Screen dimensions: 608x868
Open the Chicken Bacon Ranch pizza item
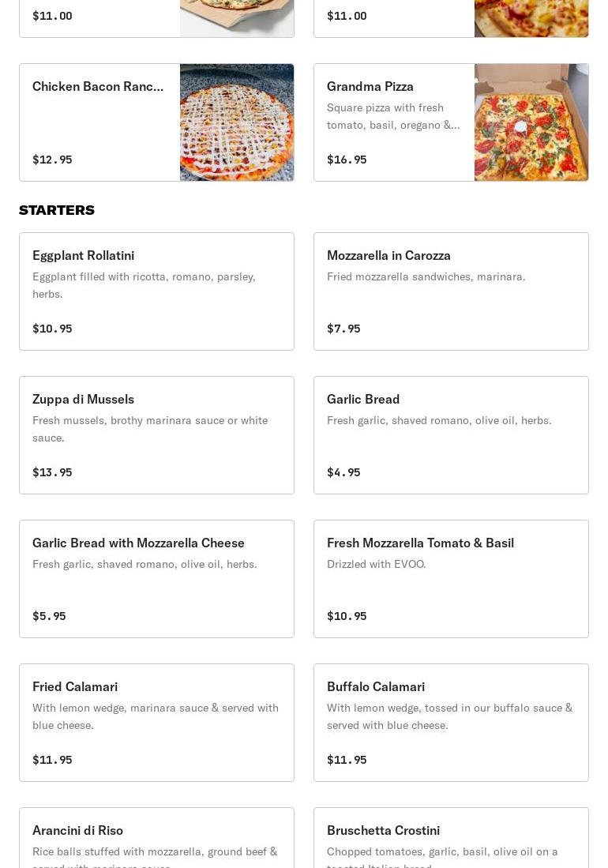click(x=98, y=87)
